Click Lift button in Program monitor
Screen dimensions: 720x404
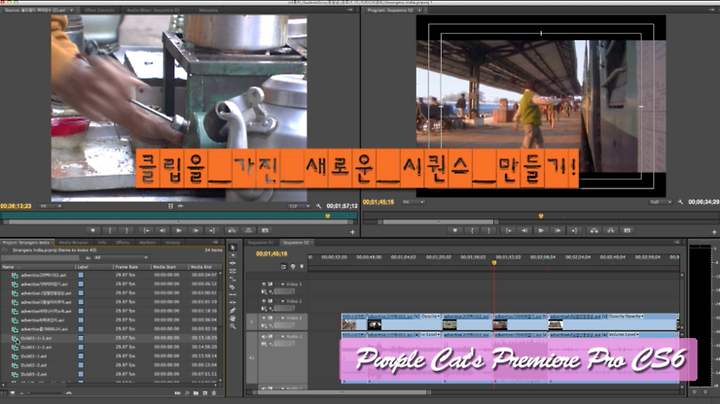(x=594, y=230)
